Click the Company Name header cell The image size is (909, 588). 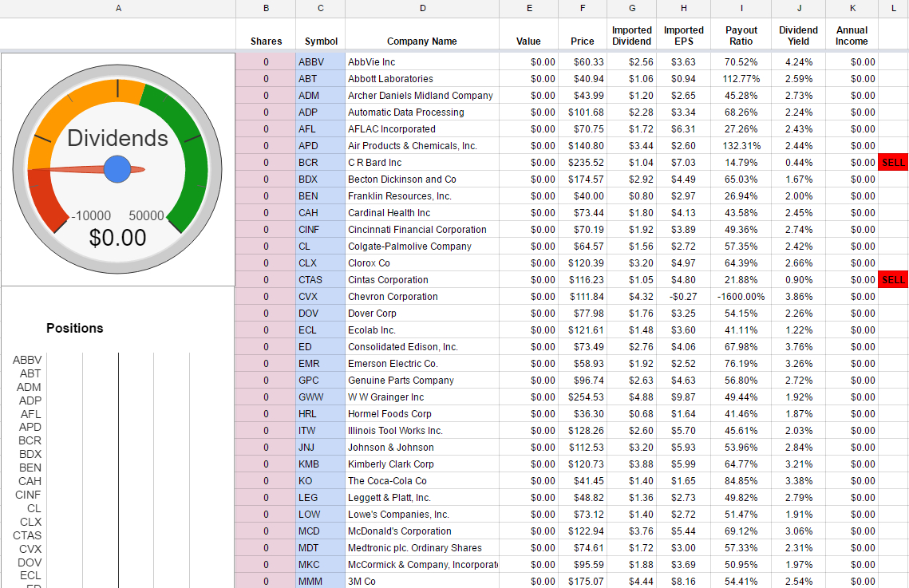coord(422,41)
